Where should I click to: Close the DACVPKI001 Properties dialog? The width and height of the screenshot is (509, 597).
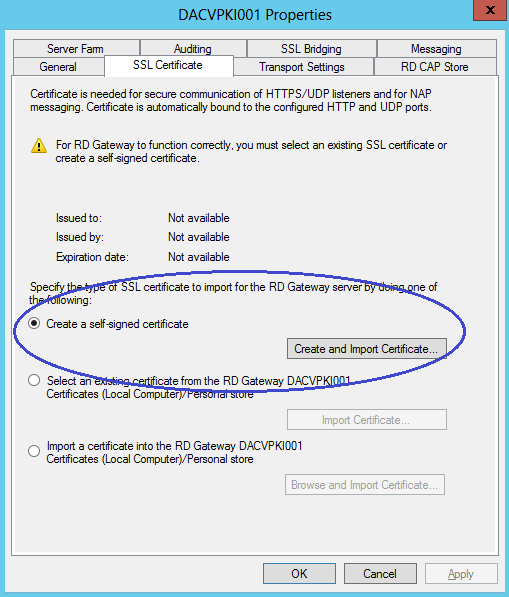click(491, 10)
